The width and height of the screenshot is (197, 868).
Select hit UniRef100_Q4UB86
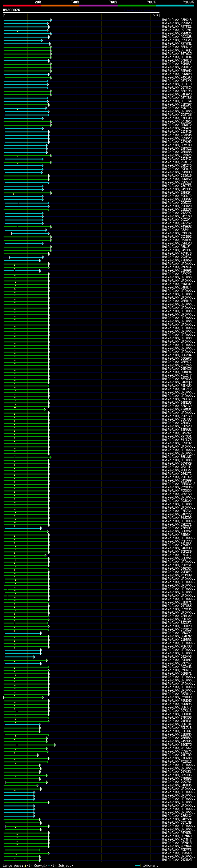pos(177,785)
